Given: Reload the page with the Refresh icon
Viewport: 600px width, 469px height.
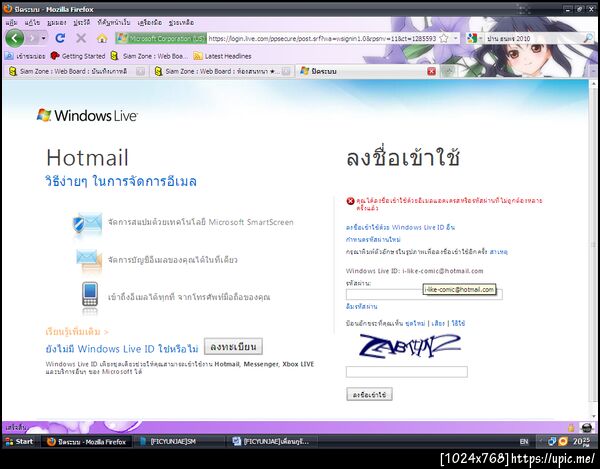Looking at the screenshot, I should pos(60,38).
